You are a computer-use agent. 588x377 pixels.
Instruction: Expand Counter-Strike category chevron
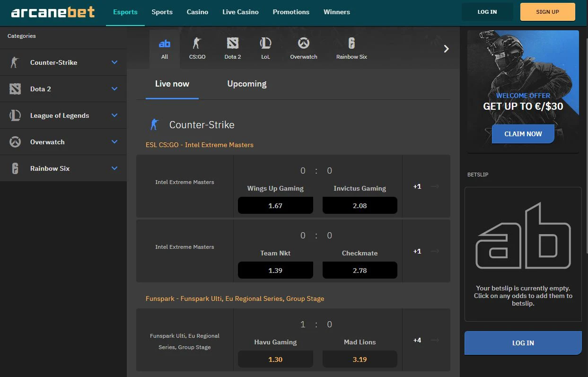[114, 62]
